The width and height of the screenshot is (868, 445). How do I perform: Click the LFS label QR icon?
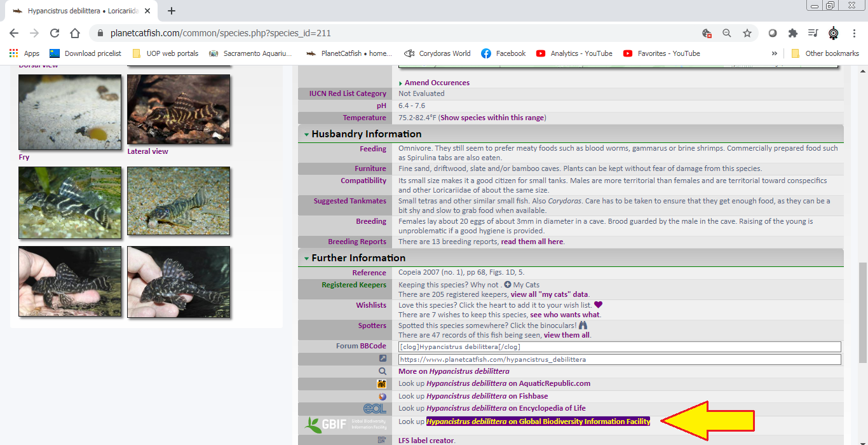pos(382,440)
